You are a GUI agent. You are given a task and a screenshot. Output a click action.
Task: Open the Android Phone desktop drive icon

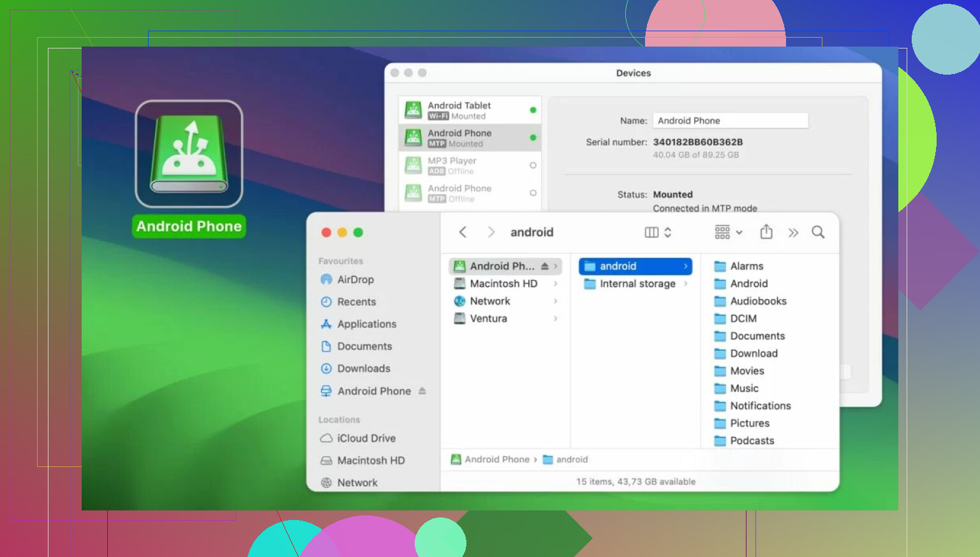tap(189, 154)
